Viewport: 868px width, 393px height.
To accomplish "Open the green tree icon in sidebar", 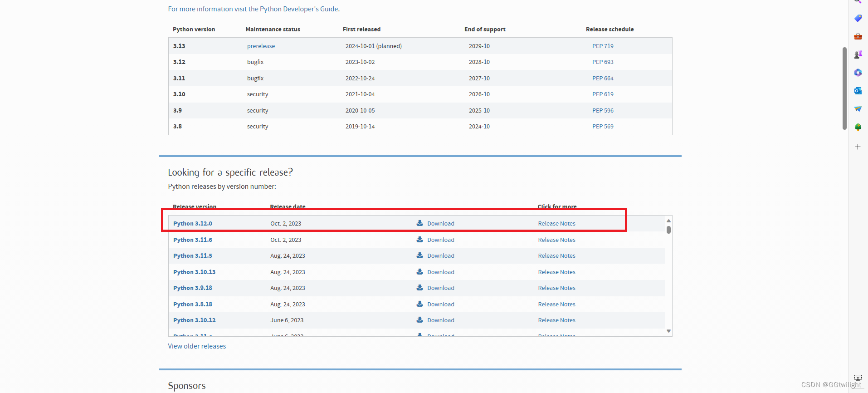I will tap(858, 127).
